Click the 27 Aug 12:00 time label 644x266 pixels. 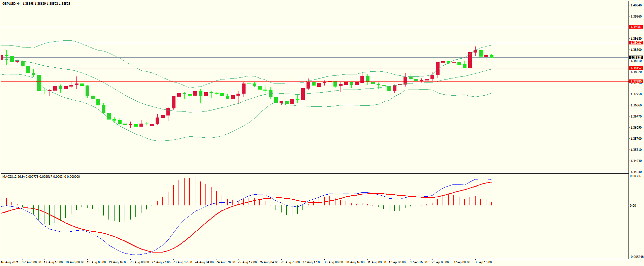tap(312, 262)
